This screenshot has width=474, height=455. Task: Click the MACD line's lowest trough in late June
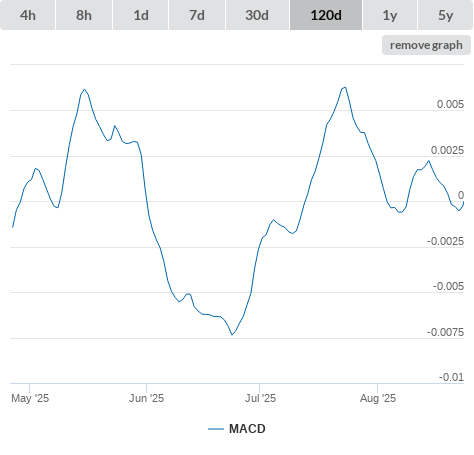232,334
